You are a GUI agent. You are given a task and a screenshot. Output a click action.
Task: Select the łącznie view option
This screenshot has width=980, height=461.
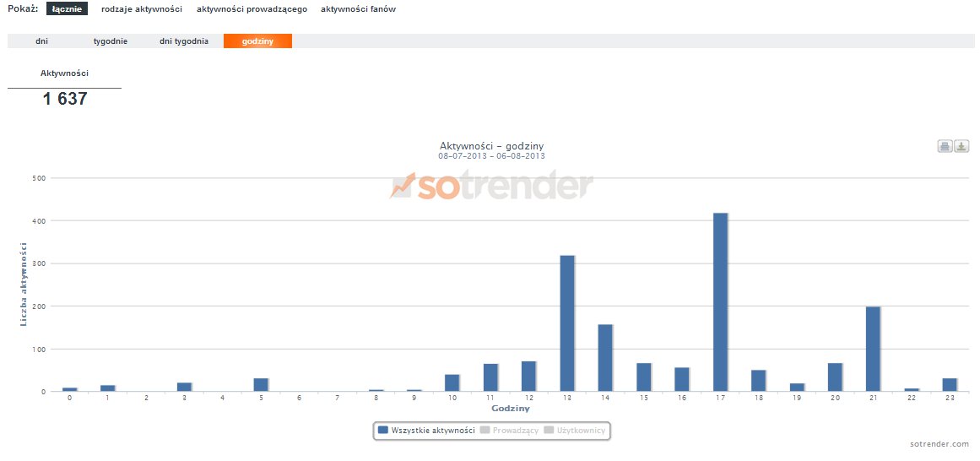[x=67, y=9]
